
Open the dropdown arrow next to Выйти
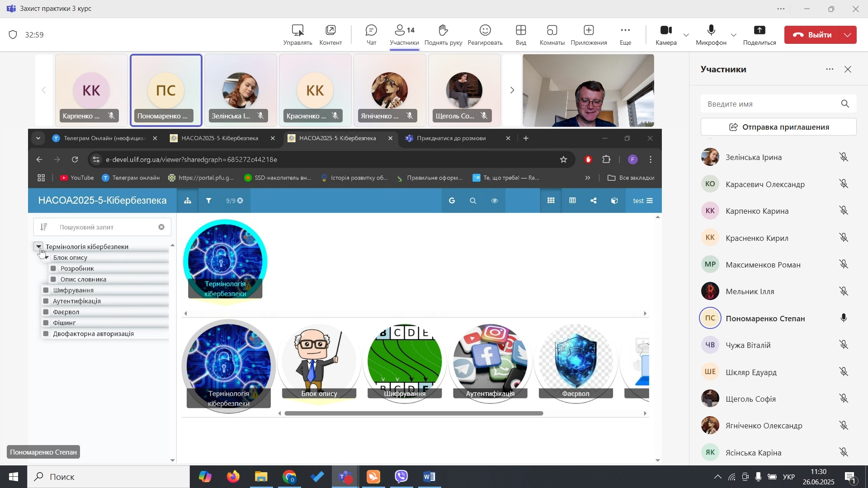click(x=848, y=35)
